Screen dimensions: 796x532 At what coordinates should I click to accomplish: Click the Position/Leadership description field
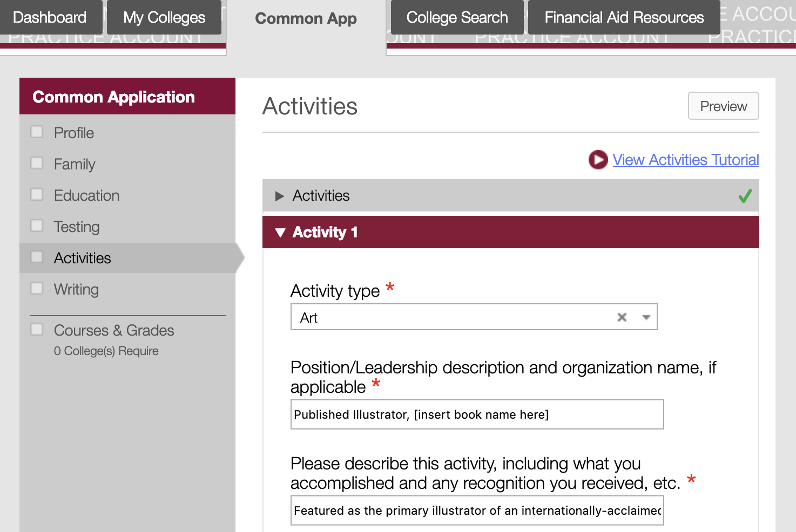477,414
